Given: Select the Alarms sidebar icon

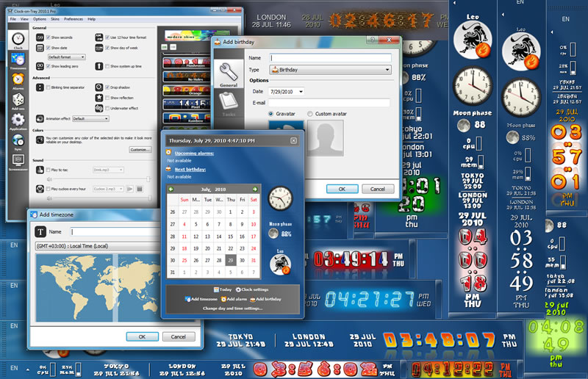Looking at the screenshot, I should tap(18, 80).
